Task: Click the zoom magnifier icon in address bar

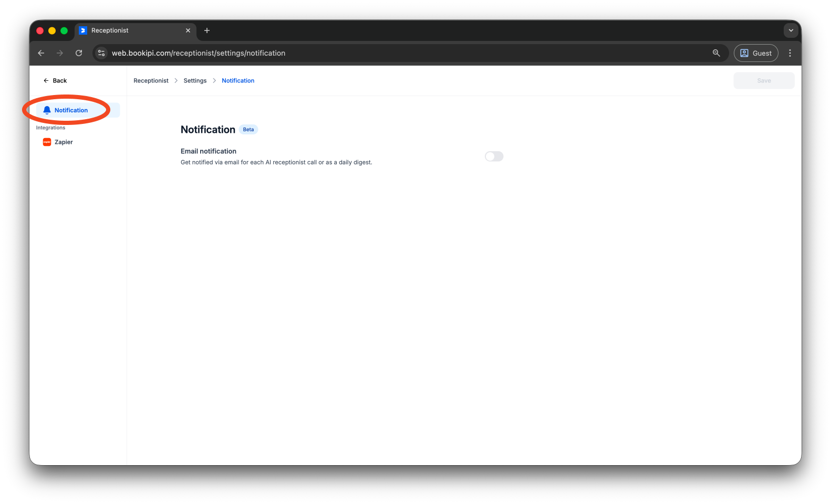Action: (x=716, y=53)
